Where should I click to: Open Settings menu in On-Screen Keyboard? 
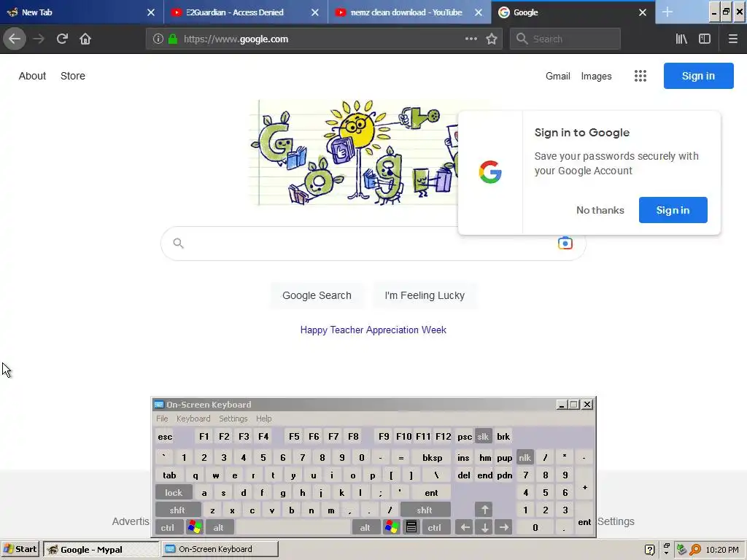(233, 419)
